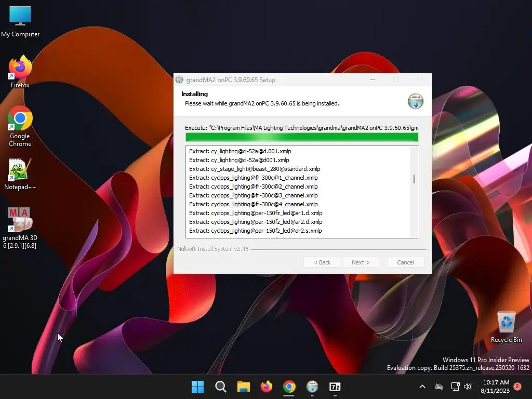Open the notification badge showing 2
Screen dimensions: 532x399
coord(517,386)
